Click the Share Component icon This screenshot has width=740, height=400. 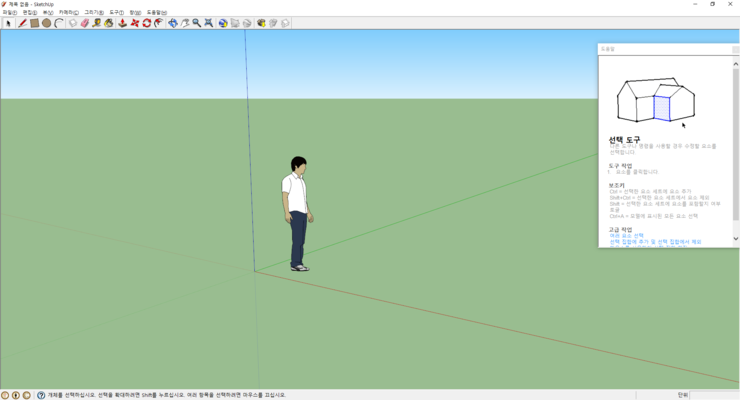(285, 23)
